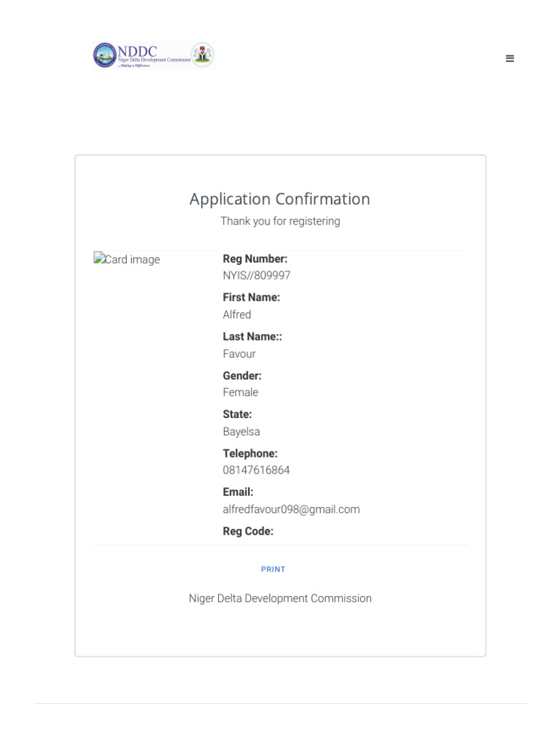Viewport: 560px width, 747px height.
Task: Click the Telephone label
Action: tap(250, 453)
